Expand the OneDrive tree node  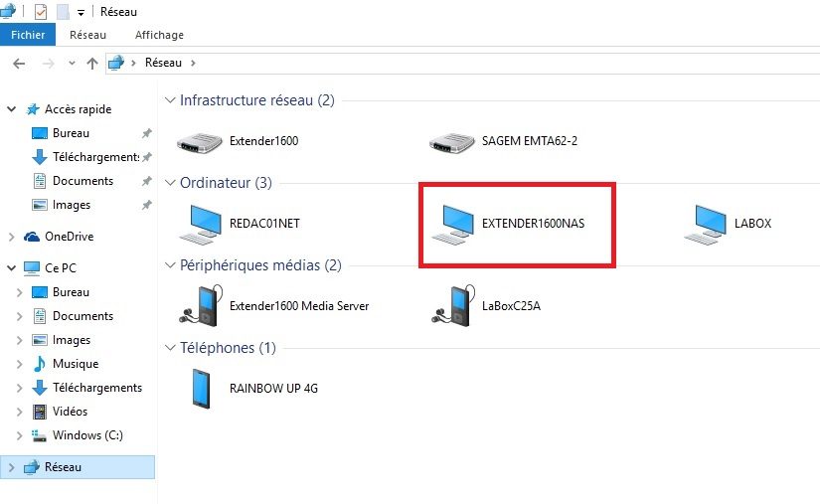[x=12, y=237]
